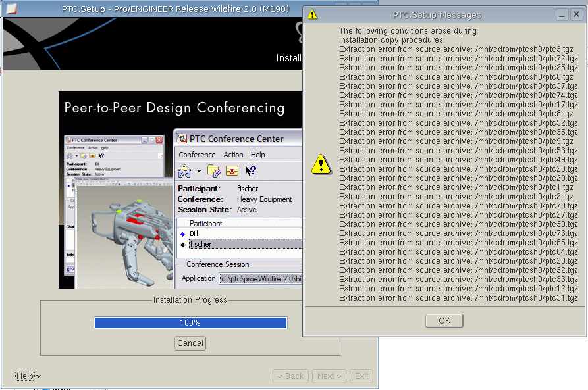Select error line for ptc29.tgz
Screen dimensions: 588x390
[x=458, y=178]
